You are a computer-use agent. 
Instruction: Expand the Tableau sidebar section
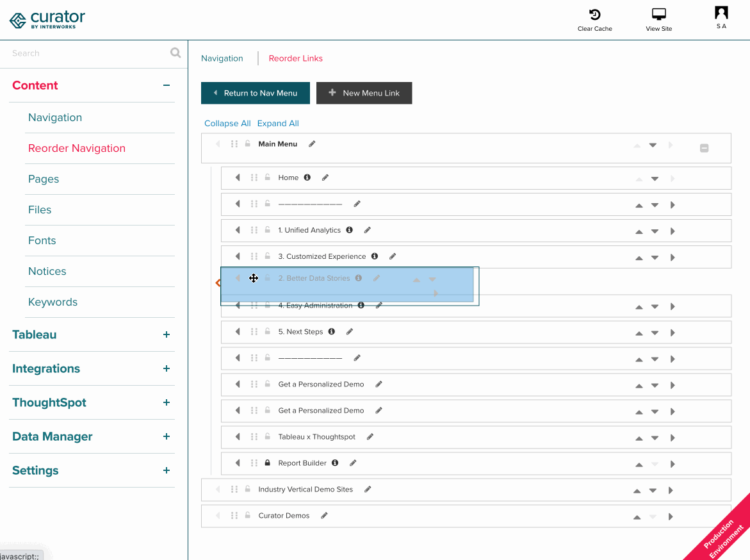[x=167, y=334]
